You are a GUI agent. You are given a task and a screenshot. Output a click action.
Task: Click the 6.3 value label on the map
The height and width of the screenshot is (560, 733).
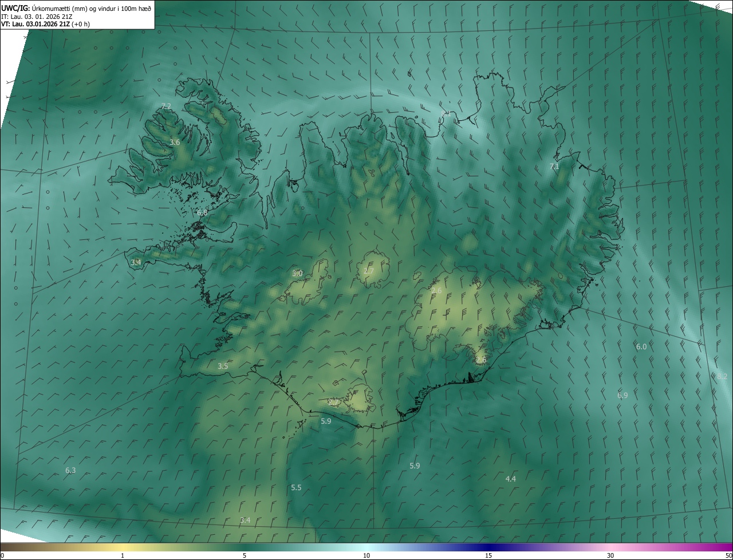click(x=70, y=470)
